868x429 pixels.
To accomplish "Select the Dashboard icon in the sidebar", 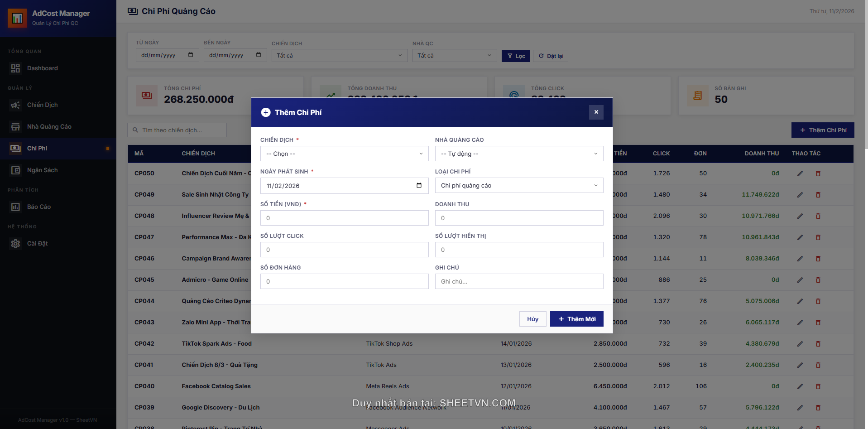I will point(15,68).
